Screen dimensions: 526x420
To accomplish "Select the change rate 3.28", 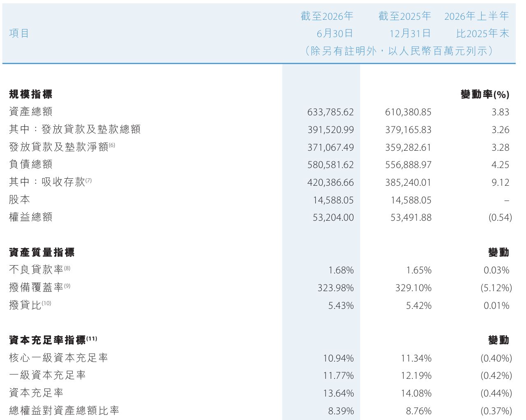I will click(x=500, y=147).
